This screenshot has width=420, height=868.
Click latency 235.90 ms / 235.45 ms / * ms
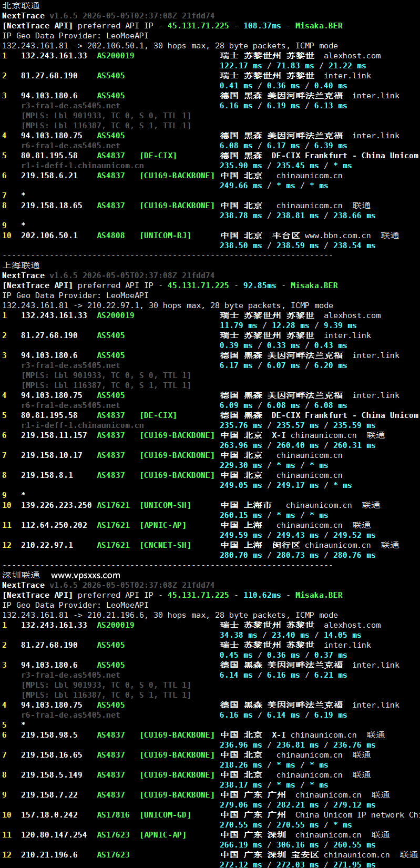coord(286,166)
